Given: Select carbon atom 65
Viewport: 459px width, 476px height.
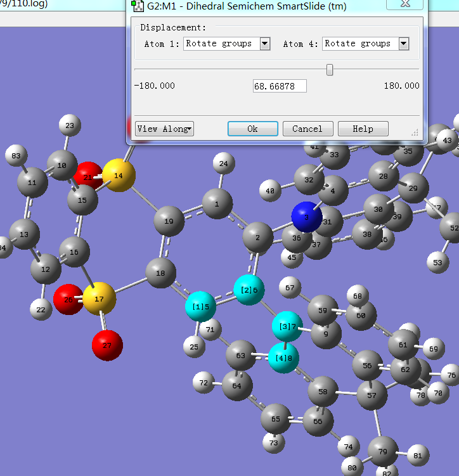Looking at the screenshot, I should (276, 419).
